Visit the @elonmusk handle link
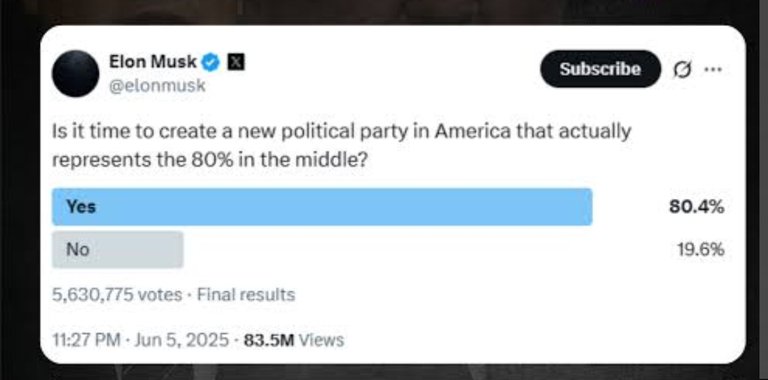 157,86
